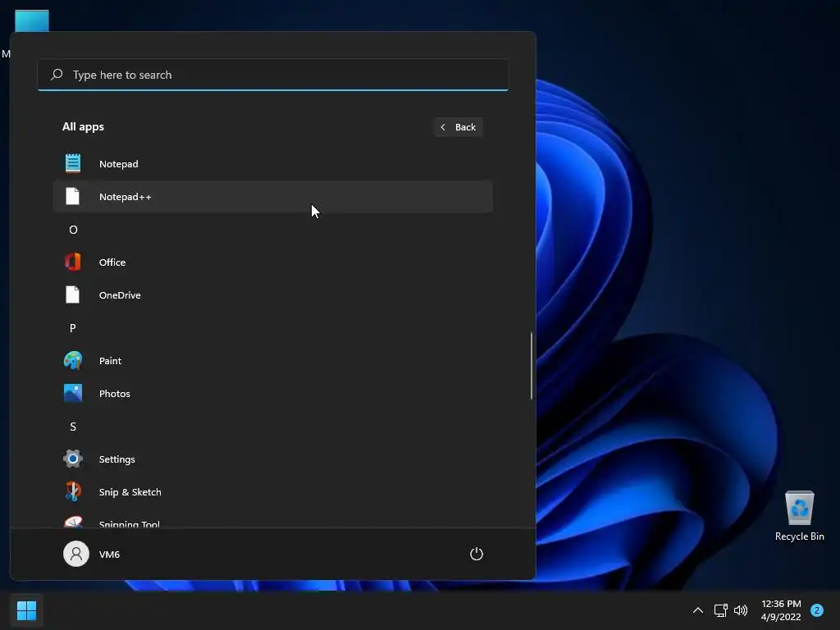This screenshot has width=840, height=630.
Task: Click the 'Settings' label text
Action: (x=116, y=459)
